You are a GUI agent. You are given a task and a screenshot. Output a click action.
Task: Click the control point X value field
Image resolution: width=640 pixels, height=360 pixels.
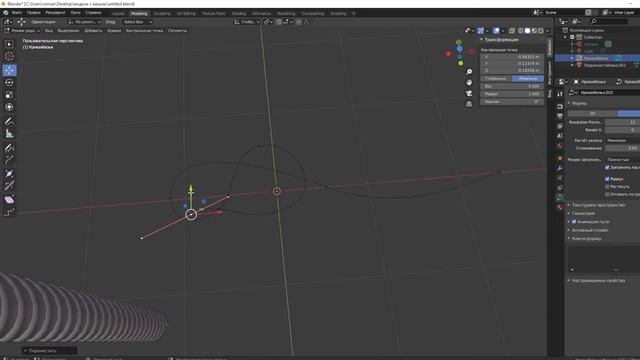tap(512, 57)
